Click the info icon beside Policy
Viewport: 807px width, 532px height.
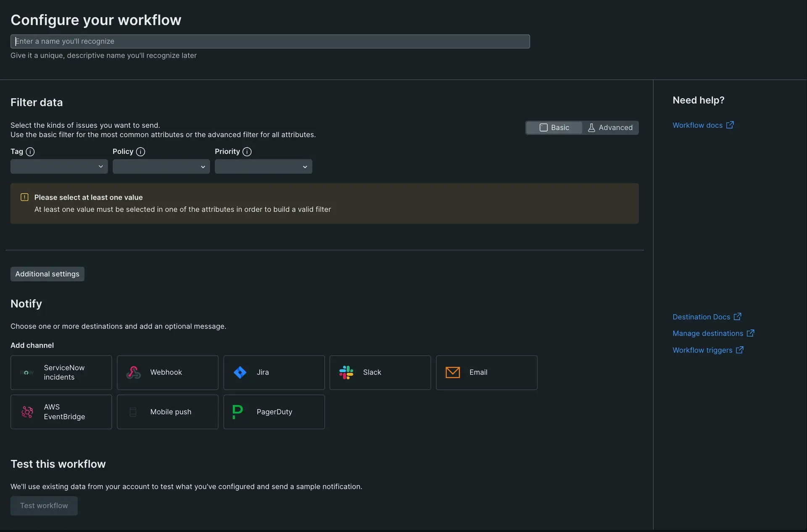[140, 152]
